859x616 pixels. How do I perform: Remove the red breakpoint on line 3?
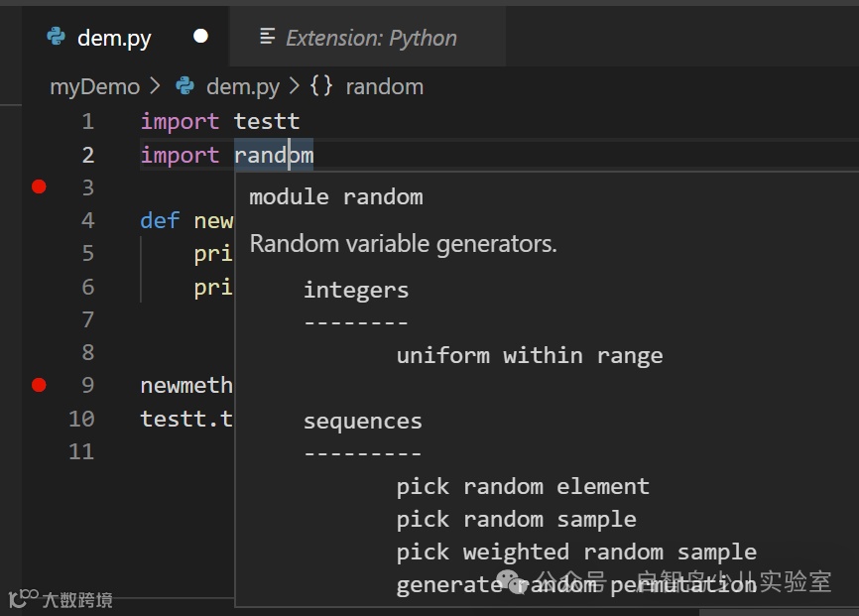39,186
